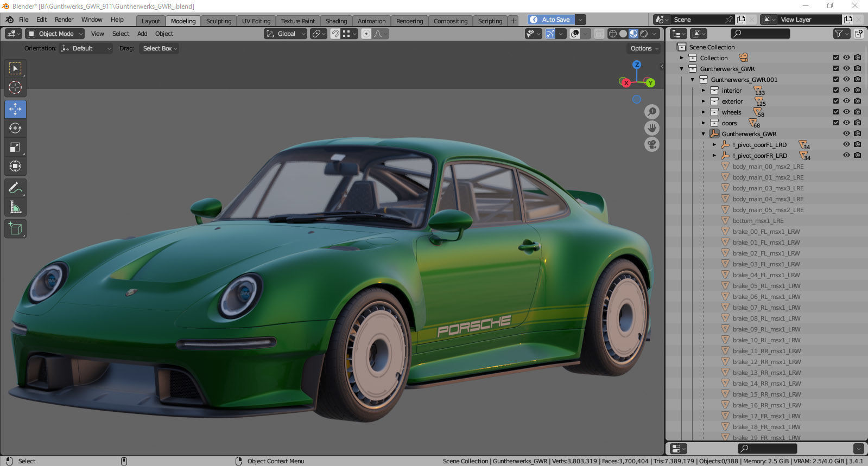Click the new collection icon in outliner
The height and width of the screenshot is (466, 868).
859,34
